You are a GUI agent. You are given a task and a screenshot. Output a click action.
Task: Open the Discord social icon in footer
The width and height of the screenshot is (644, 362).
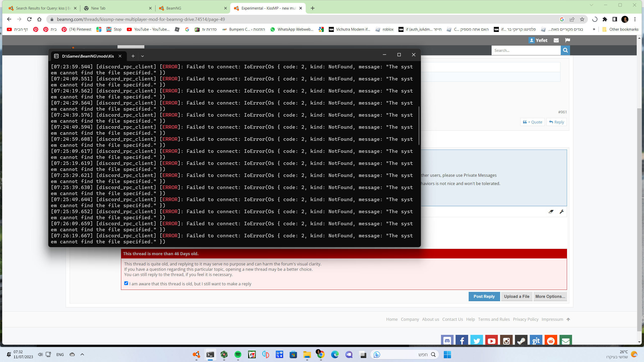point(447,341)
